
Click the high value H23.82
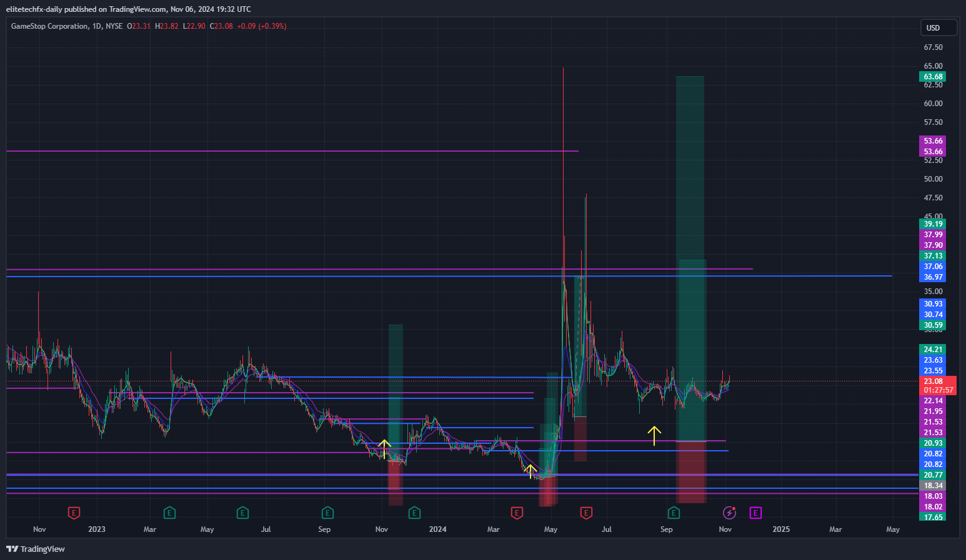167,26
